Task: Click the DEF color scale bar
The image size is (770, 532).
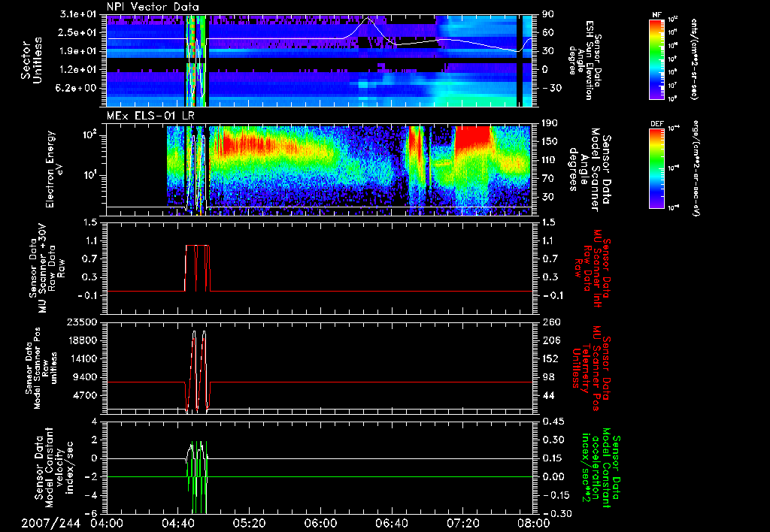Action: 656,168
